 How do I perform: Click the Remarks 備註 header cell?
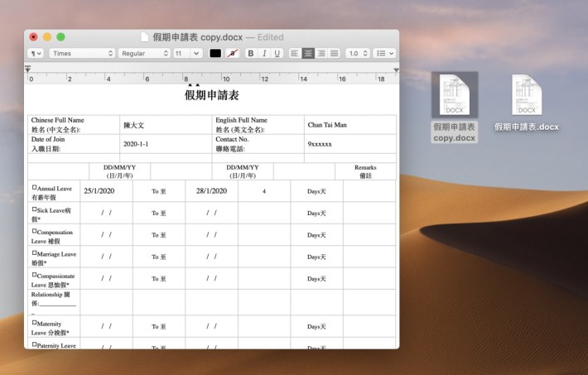tap(365, 171)
